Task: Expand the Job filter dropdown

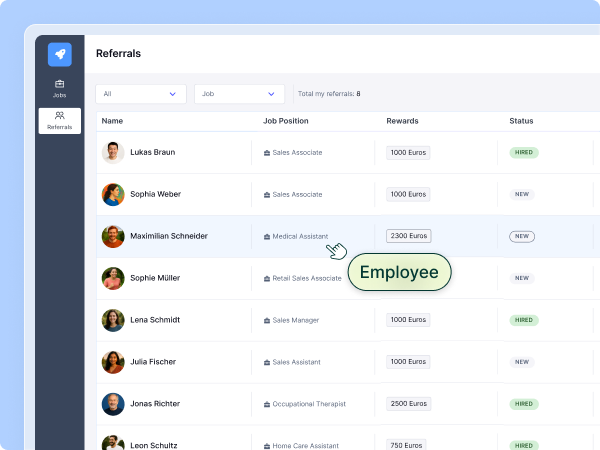Action: [x=239, y=94]
